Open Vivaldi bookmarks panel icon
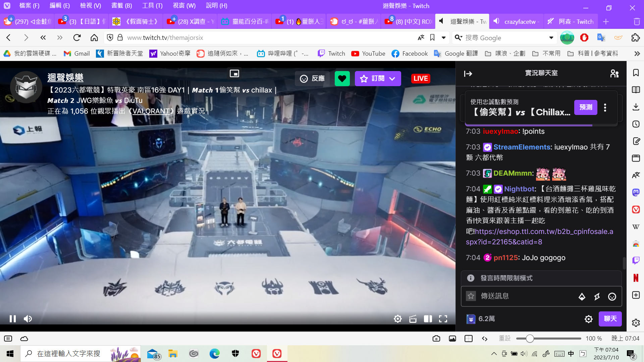Viewport: 644px width, 362px height. coord(636,73)
